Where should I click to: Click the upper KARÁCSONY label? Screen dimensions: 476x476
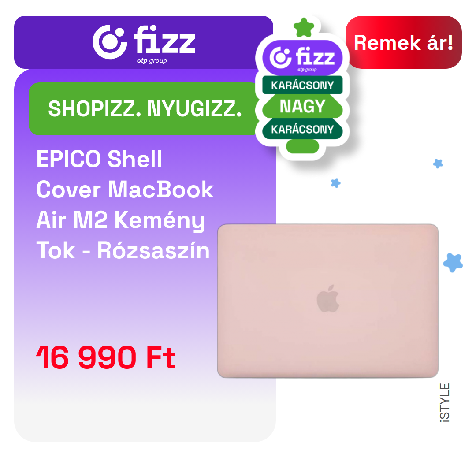pos(302,85)
